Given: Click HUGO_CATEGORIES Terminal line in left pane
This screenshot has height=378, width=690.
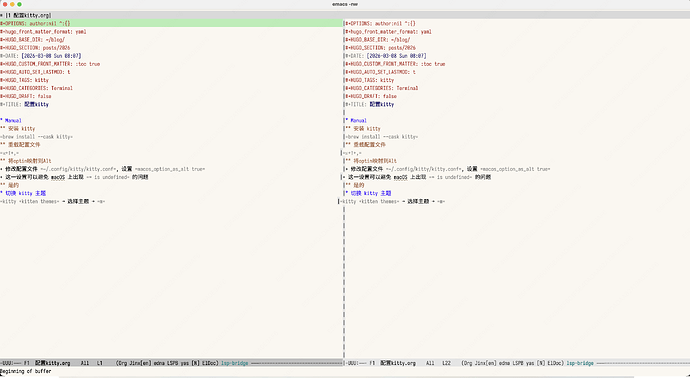Looking at the screenshot, I should pyautogui.click(x=37, y=88).
